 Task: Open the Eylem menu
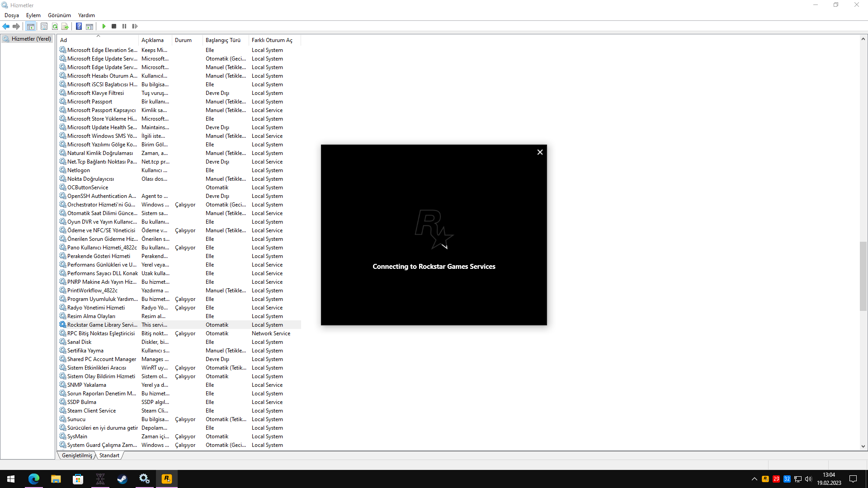point(33,15)
